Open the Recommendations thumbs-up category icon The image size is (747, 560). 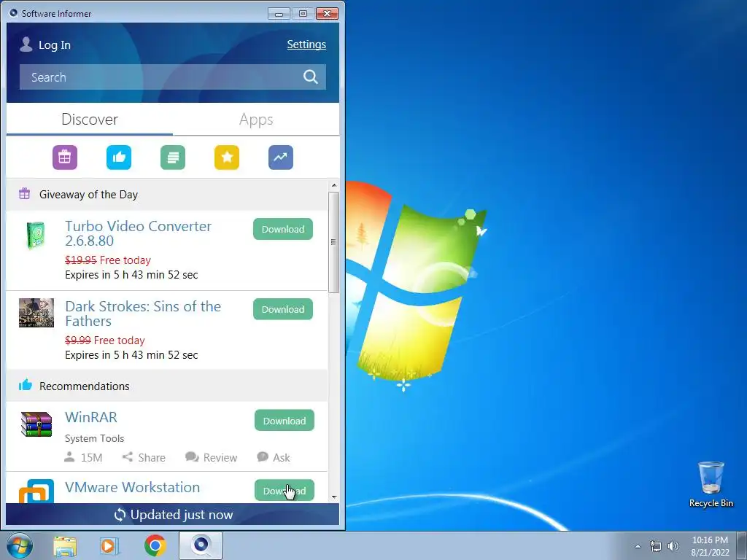(119, 157)
